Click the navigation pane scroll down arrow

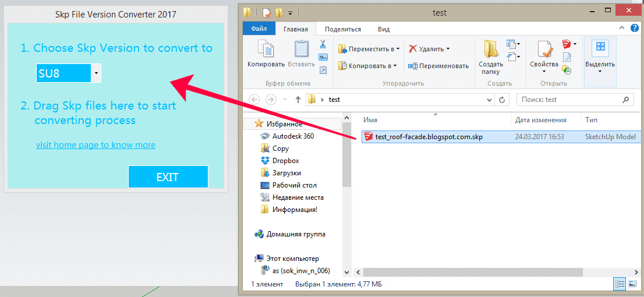(x=346, y=271)
